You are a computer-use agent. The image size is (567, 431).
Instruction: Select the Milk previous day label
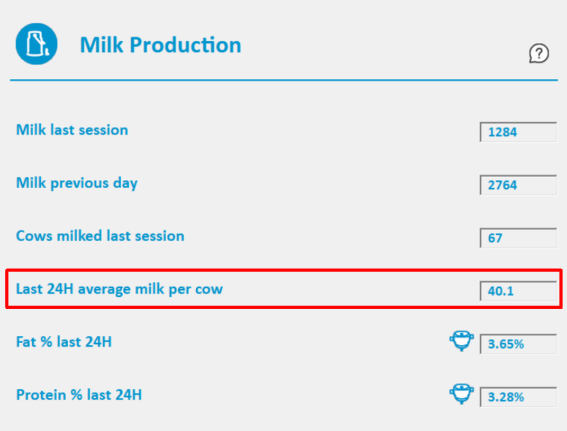(77, 183)
